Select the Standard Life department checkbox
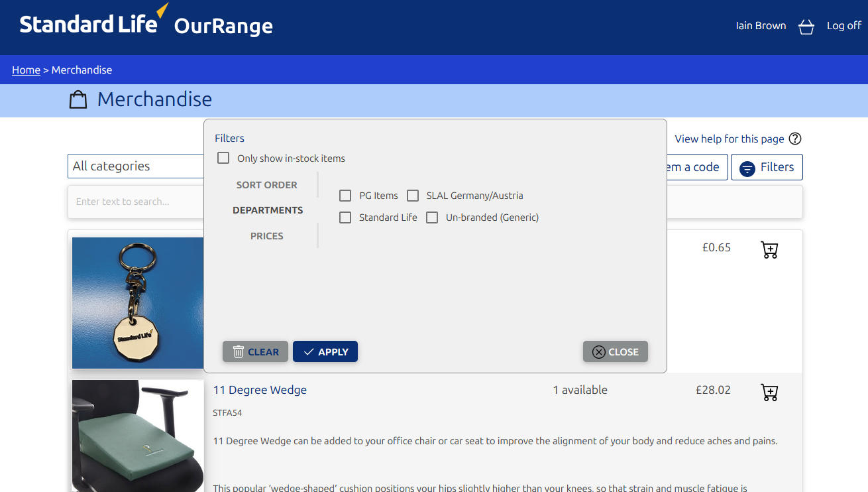The height and width of the screenshot is (492, 868). tap(345, 217)
